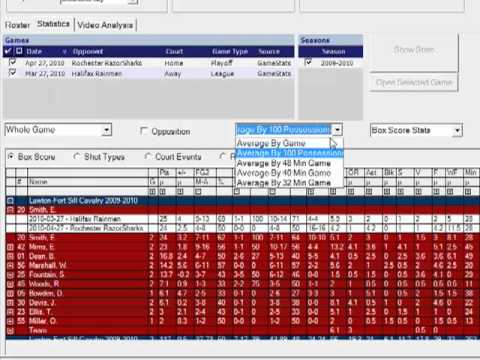The image size is (480, 360).
Task: Click the expand icon under the Pts column
Action: point(162,192)
